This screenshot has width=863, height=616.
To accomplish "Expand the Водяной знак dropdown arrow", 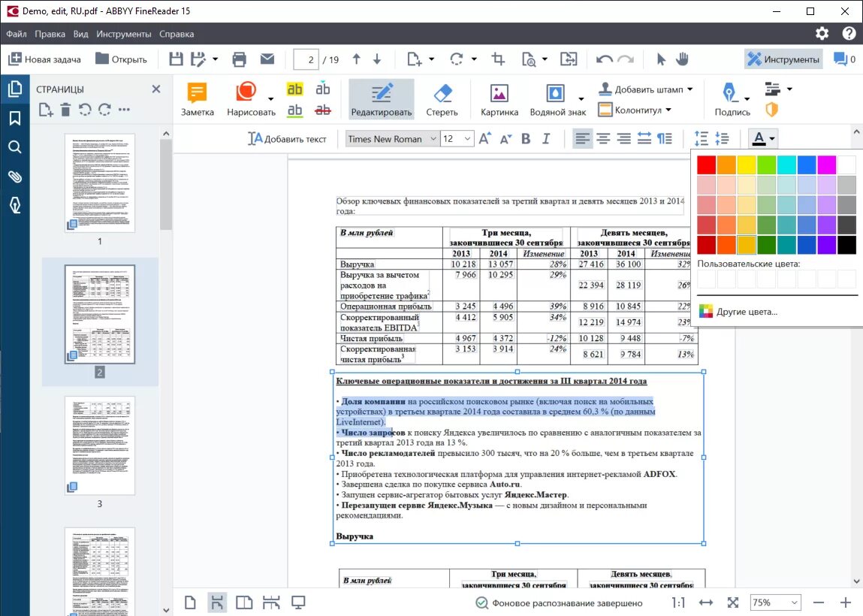I will click(581, 99).
